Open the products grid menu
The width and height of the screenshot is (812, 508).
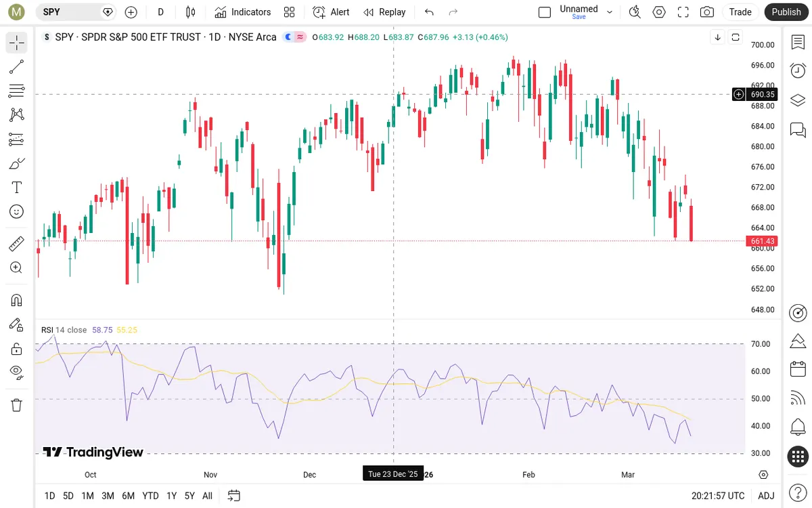(798, 457)
